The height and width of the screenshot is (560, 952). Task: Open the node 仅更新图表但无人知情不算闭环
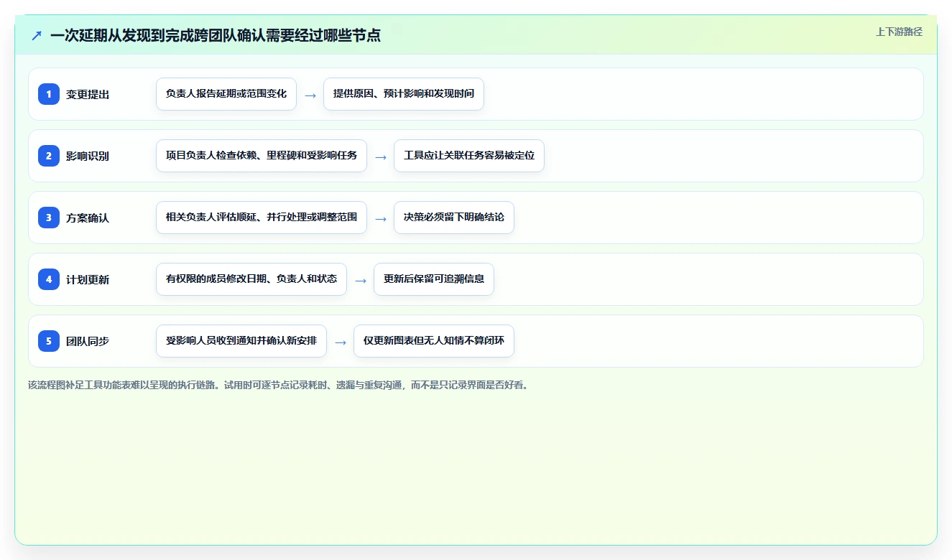coord(434,341)
